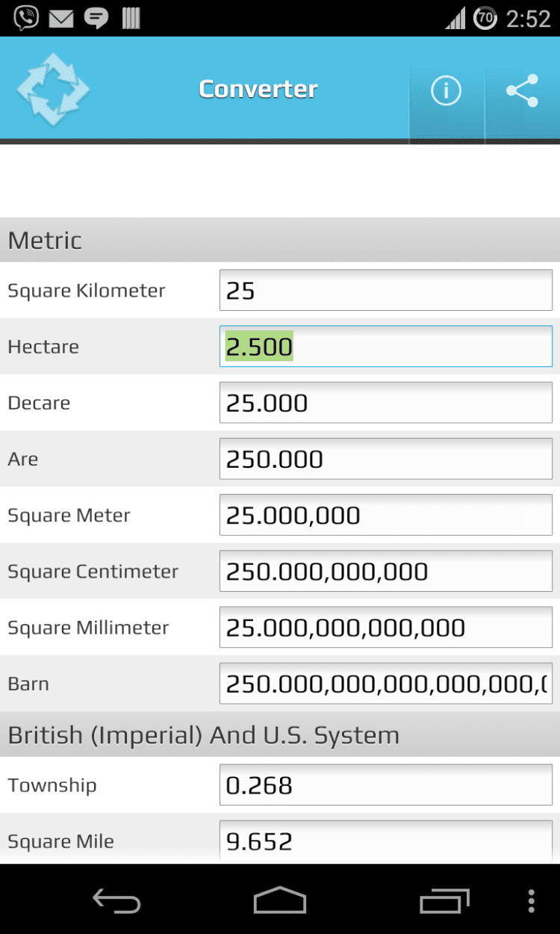The height and width of the screenshot is (934, 560).
Task: Tap the Square Centimeter value field
Action: [385, 572]
